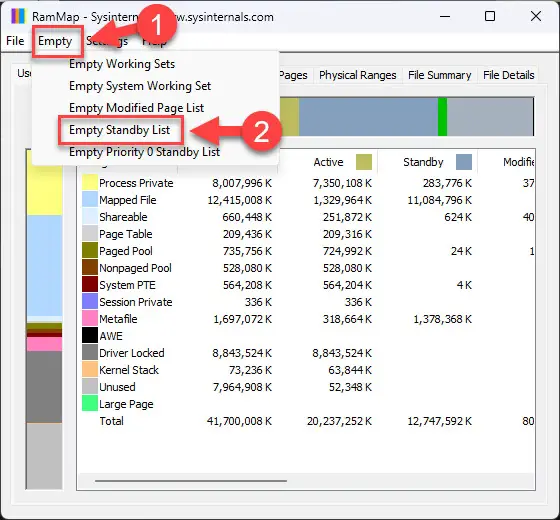Viewport: 560px width, 520px height.
Task: Click the 12,747,592 K standby total
Action: (439, 421)
